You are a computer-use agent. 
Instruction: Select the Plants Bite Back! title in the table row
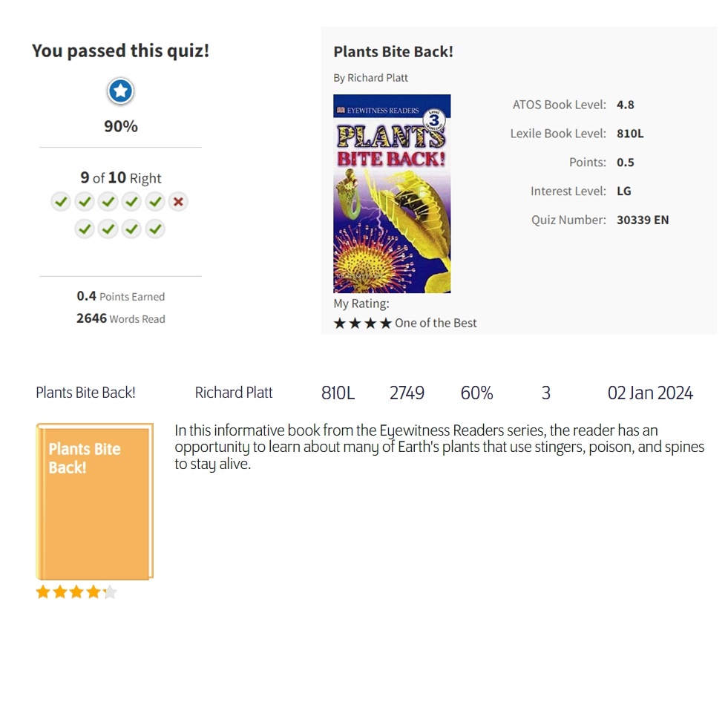[x=85, y=393]
